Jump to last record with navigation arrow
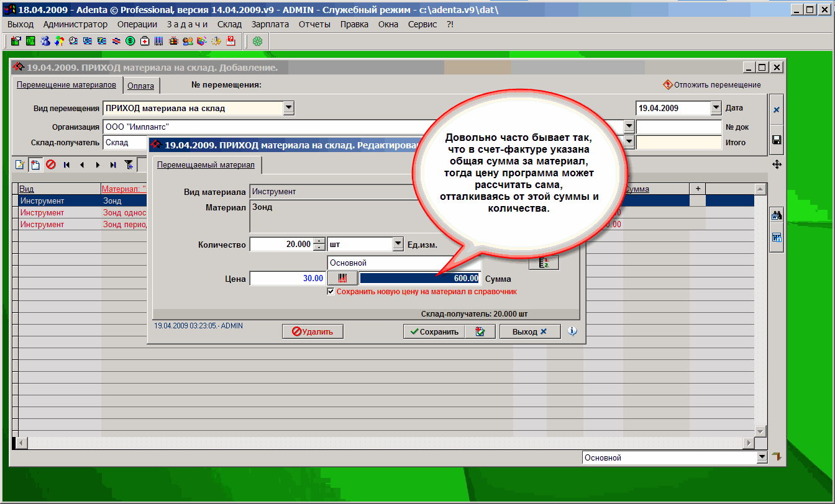Viewport: 835px width, 504px height. 112,165
